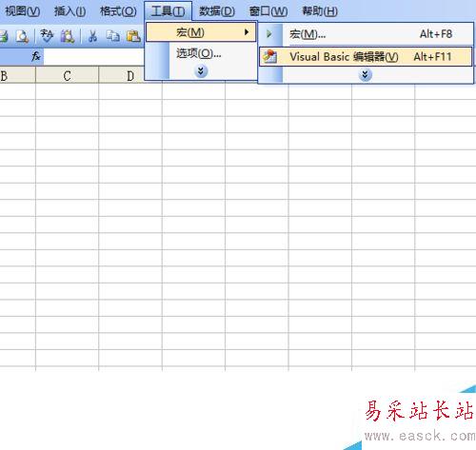Screen dimensions: 476x450
Task: Select column B header
Action: (x=17, y=76)
